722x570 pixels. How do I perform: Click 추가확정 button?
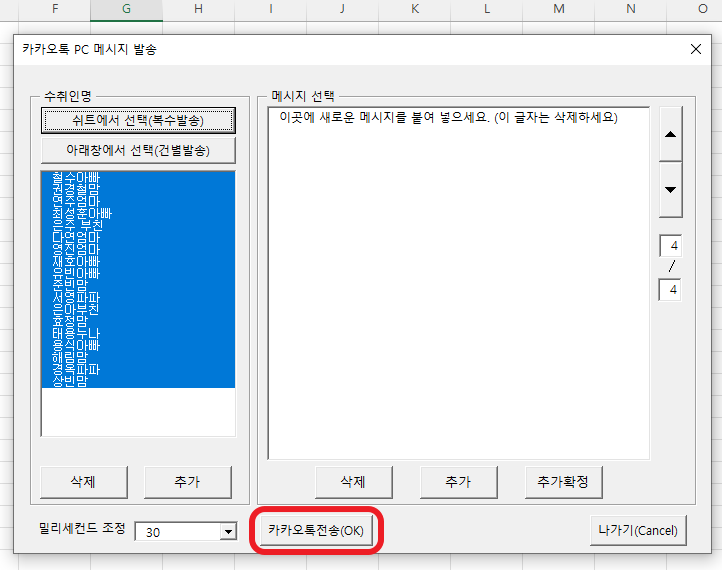563,482
